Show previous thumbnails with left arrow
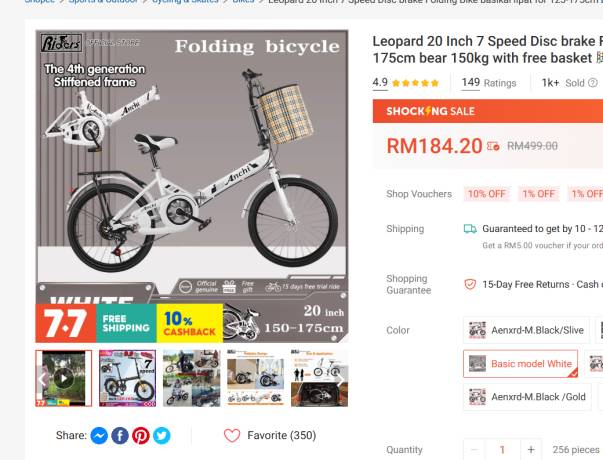The image size is (603, 460). click(x=42, y=380)
